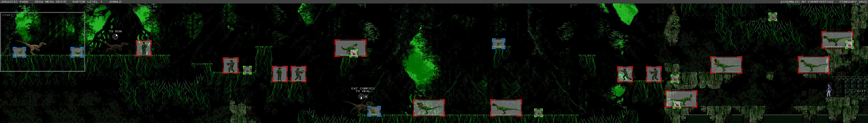Select the blue-framed compy in front of the crouching ghost raptor

[374, 111]
